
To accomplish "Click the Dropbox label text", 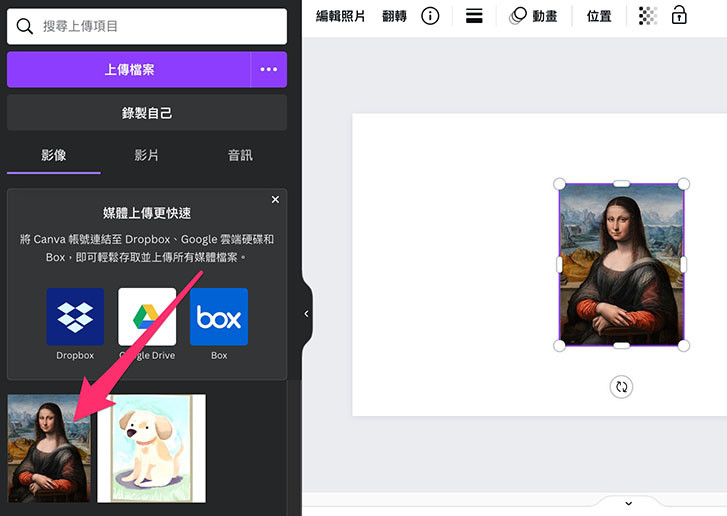I will [75, 356].
